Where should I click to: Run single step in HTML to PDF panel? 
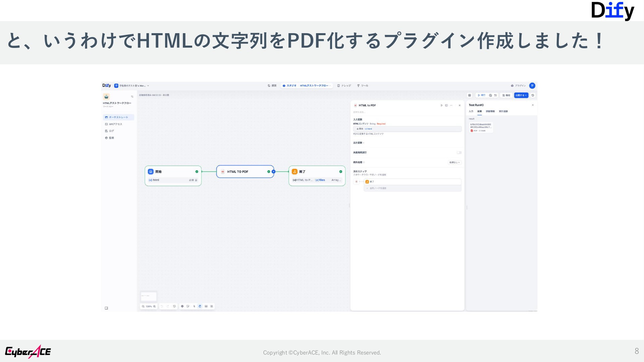point(441,105)
